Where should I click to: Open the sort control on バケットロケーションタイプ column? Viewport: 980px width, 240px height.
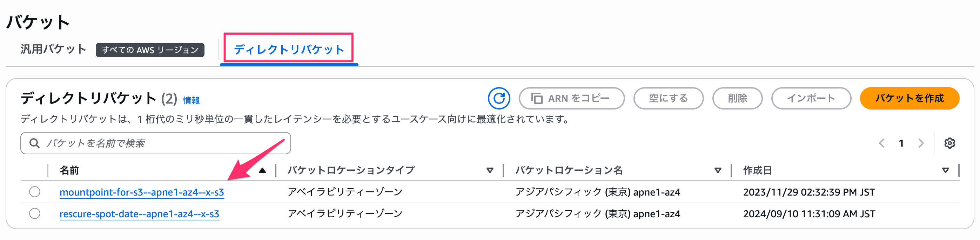point(490,170)
